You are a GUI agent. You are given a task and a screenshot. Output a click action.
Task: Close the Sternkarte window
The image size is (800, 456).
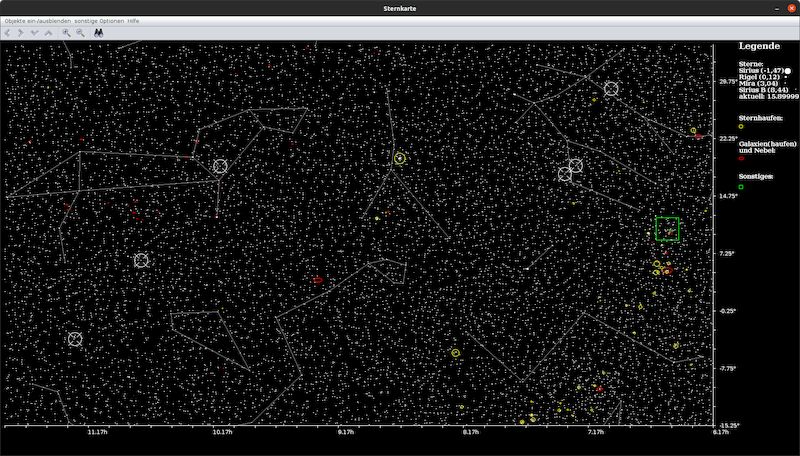(791, 8)
